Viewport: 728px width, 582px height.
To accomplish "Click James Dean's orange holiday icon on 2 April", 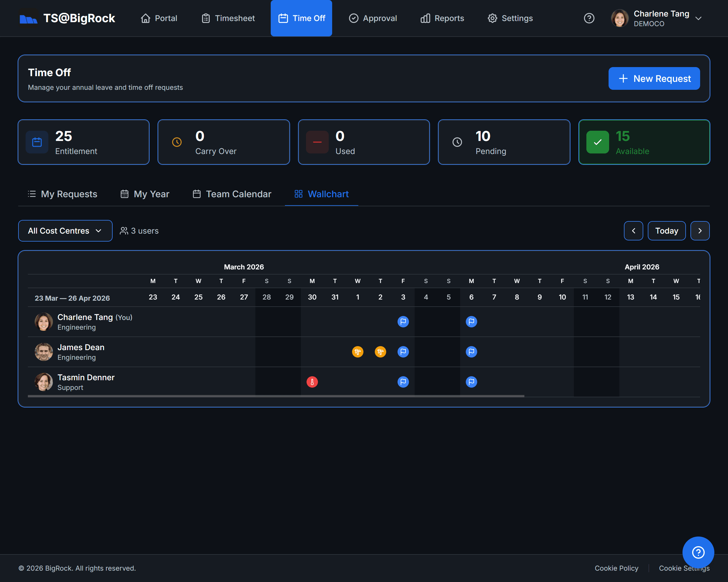I will coord(380,352).
